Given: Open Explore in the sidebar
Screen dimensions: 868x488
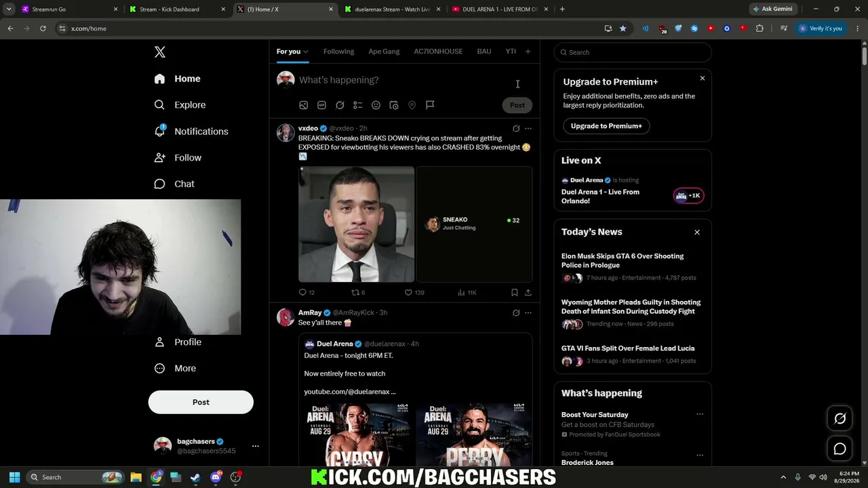Looking at the screenshot, I should (180, 105).
